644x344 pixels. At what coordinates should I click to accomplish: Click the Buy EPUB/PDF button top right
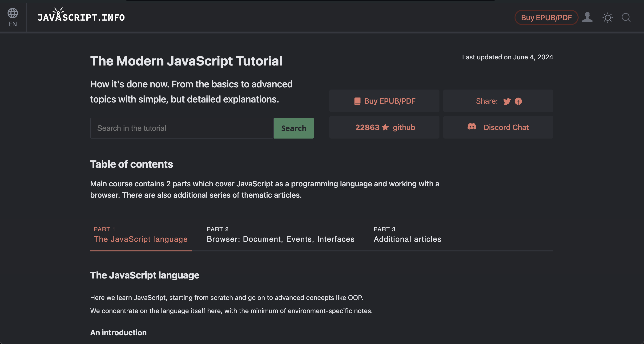click(x=546, y=17)
